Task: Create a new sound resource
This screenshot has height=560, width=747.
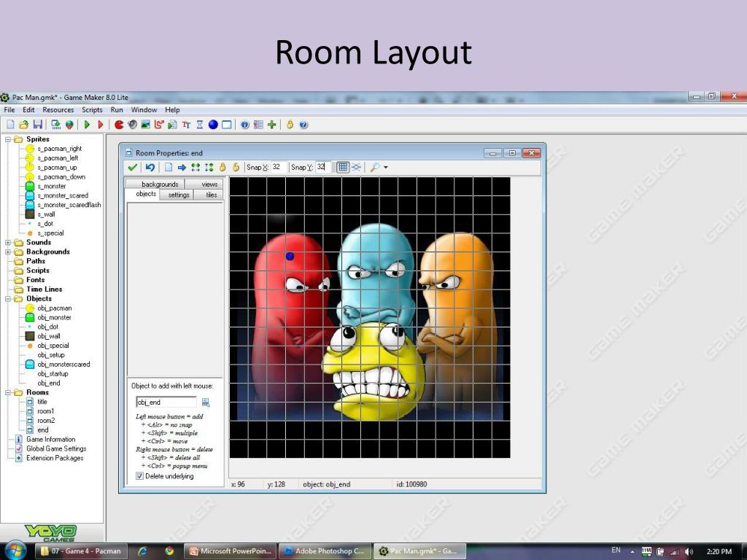Action: click(x=133, y=125)
